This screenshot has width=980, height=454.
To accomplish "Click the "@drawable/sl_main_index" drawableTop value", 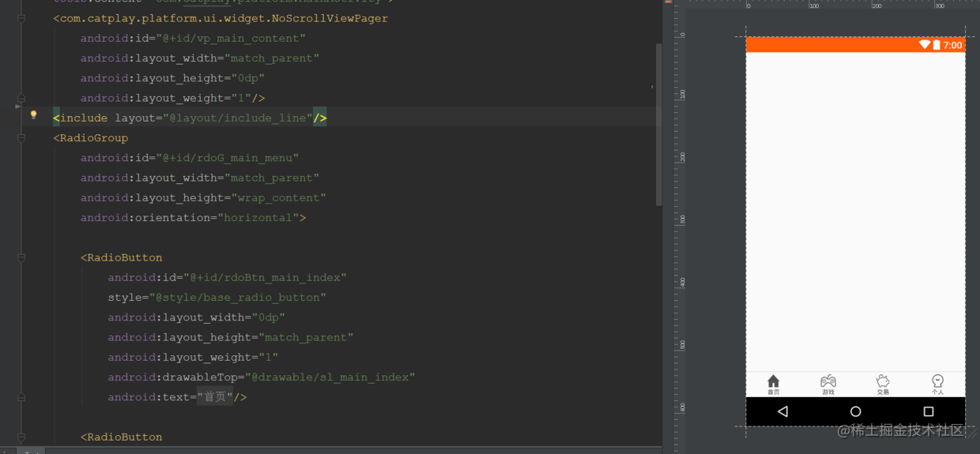I will pyautogui.click(x=330, y=377).
